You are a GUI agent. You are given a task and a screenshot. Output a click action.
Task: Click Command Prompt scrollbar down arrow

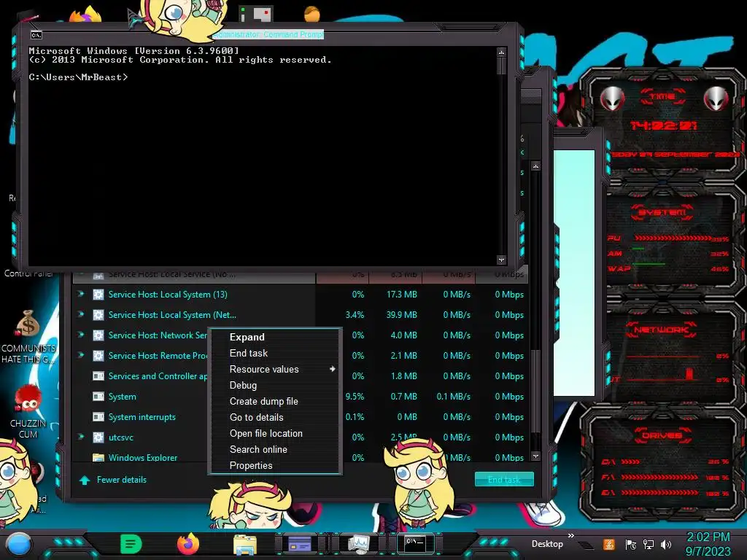[501, 260]
